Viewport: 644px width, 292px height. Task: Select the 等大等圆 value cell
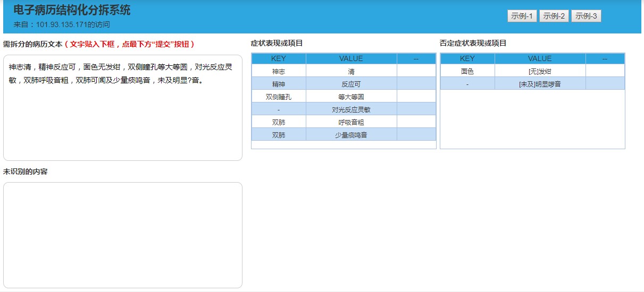[351, 97]
